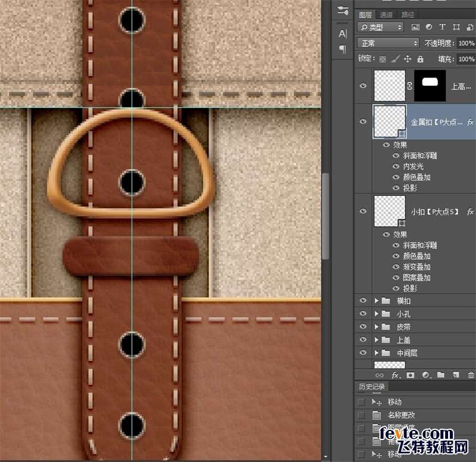Filter layers by pixel layers
The width and height of the screenshot is (476, 462).
tap(415, 27)
